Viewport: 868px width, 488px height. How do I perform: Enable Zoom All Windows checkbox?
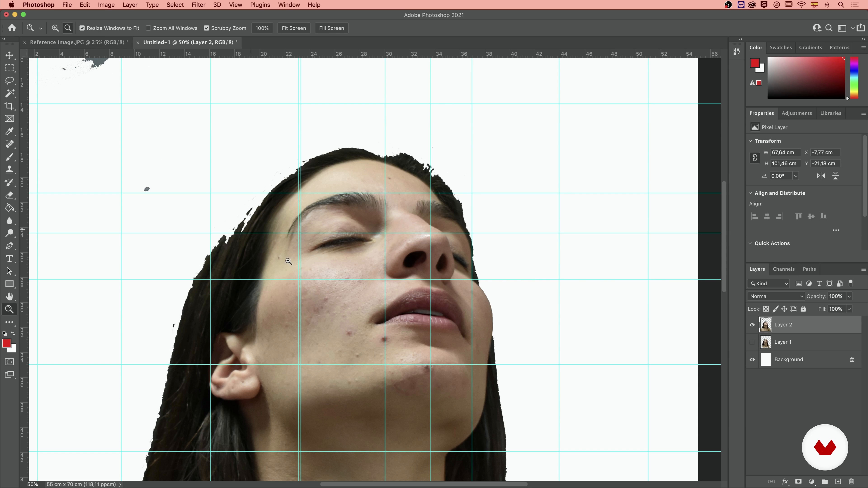[x=148, y=28]
